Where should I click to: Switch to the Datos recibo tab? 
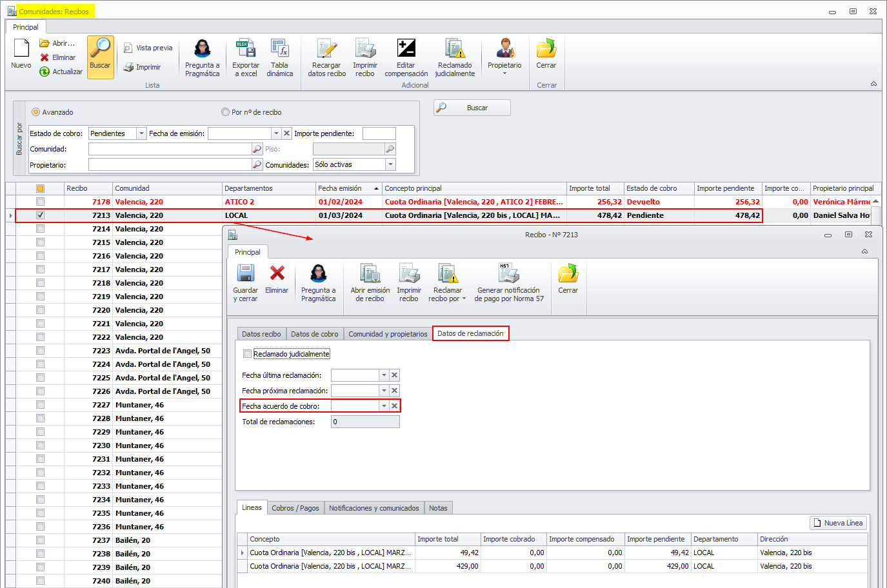(261, 334)
